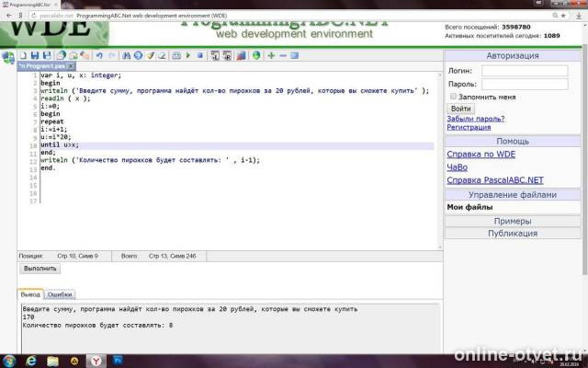588x368 pixels.
Task: Click the Stop program square icon
Action: pyautogui.click(x=199, y=55)
